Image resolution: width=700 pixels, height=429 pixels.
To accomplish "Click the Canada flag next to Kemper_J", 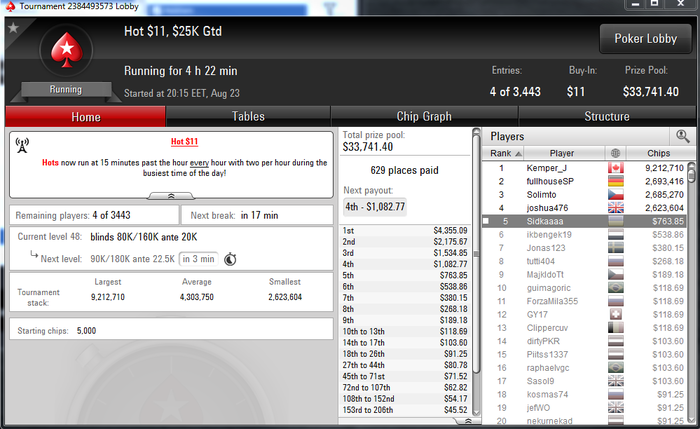I will (616, 168).
